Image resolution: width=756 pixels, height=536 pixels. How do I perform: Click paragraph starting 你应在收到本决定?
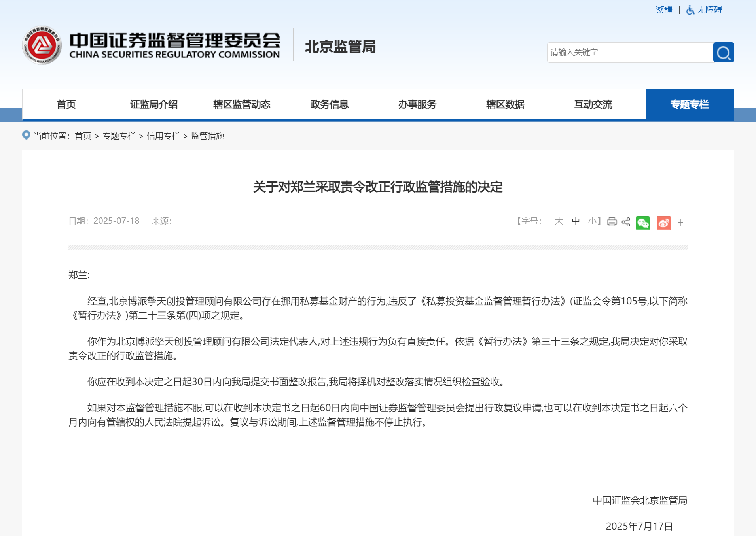(x=297, y=382)
